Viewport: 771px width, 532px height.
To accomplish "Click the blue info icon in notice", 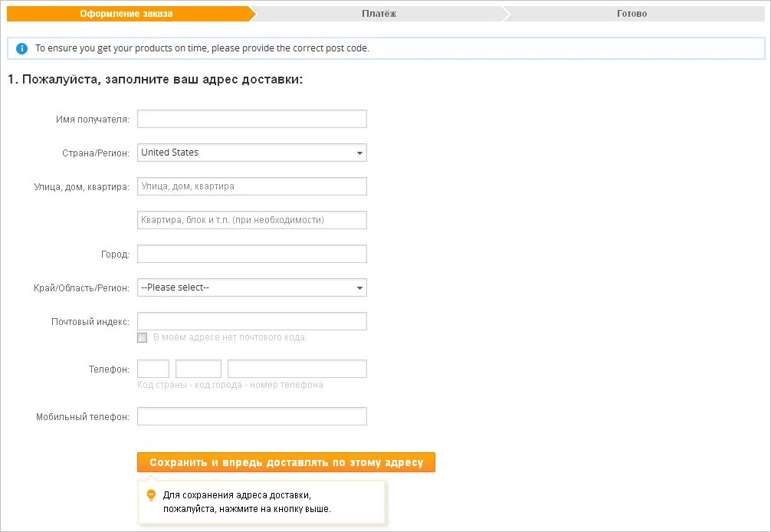I will point(21,48).
